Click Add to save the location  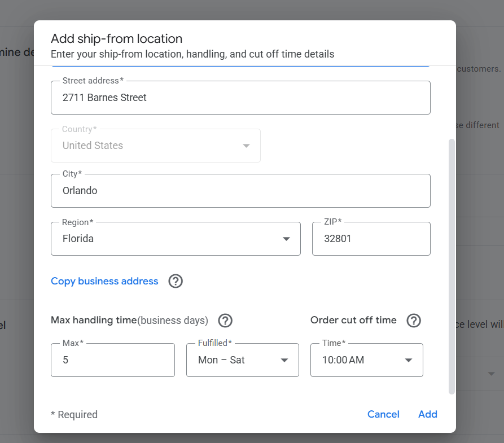pos(427,414)
